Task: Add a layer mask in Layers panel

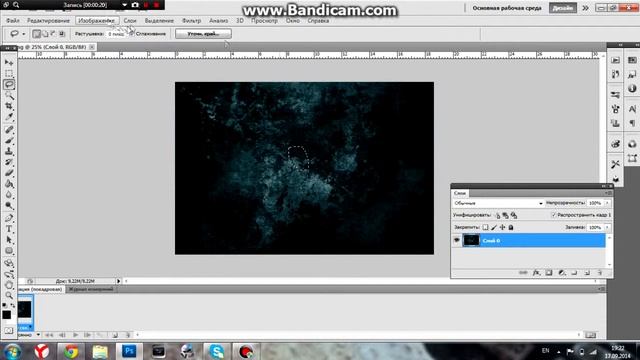Action: [549, 273]
